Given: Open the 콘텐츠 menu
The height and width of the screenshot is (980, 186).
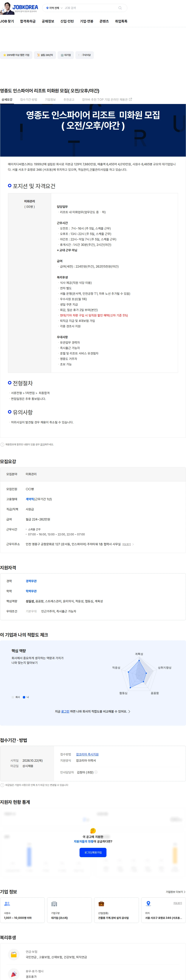Looking at the screenshot, I should tap(104, 21).
